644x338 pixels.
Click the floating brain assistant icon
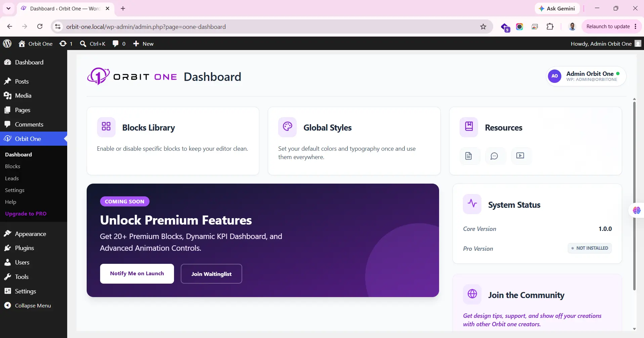[636, 210]
